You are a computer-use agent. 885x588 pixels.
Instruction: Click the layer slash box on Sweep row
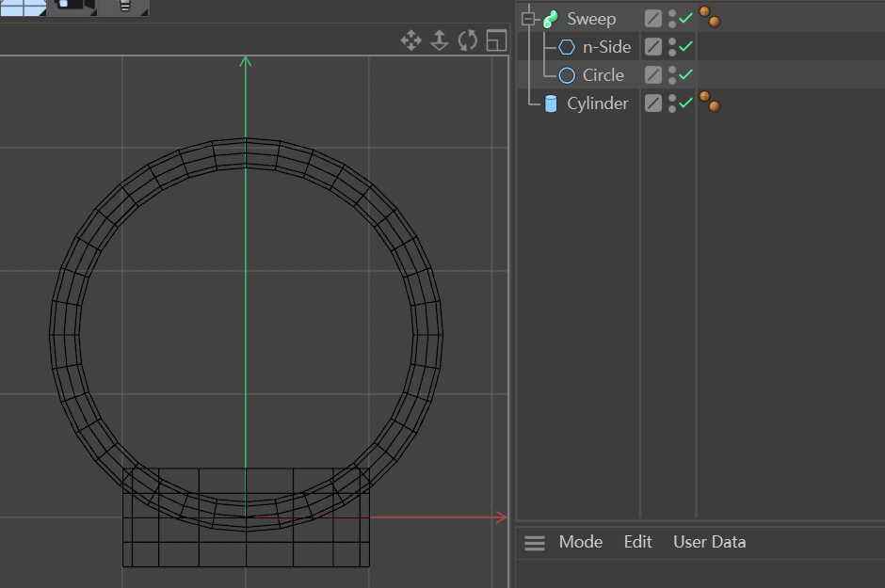click(653, 19)
